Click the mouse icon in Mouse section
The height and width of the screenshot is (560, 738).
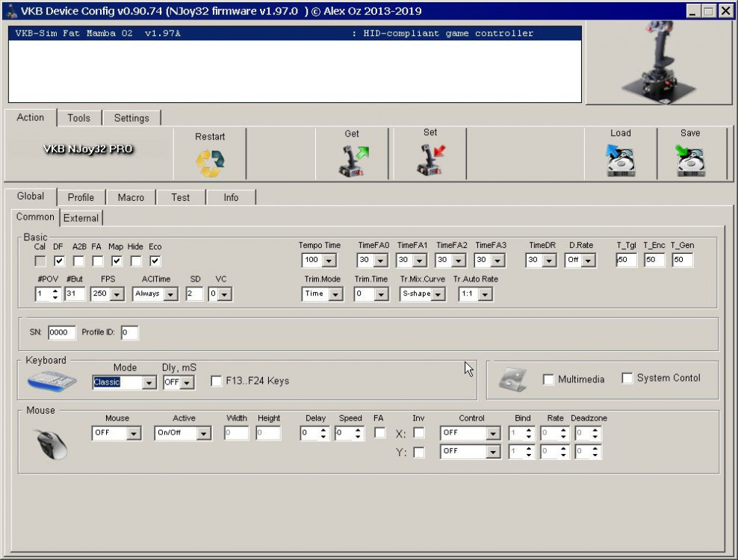click(x=52, y=444)
